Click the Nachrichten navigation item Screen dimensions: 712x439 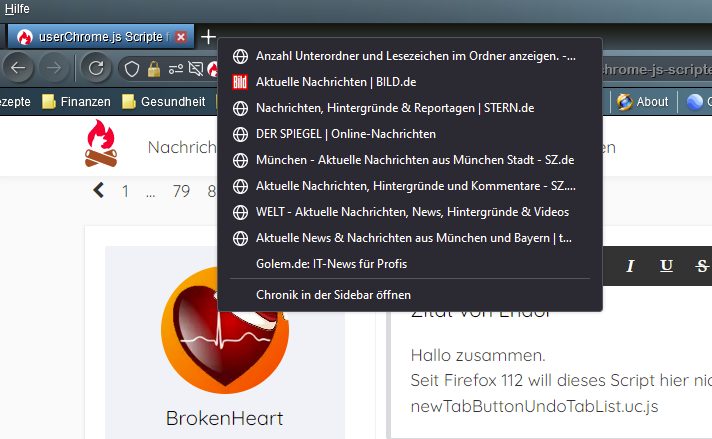pos(182,147)
